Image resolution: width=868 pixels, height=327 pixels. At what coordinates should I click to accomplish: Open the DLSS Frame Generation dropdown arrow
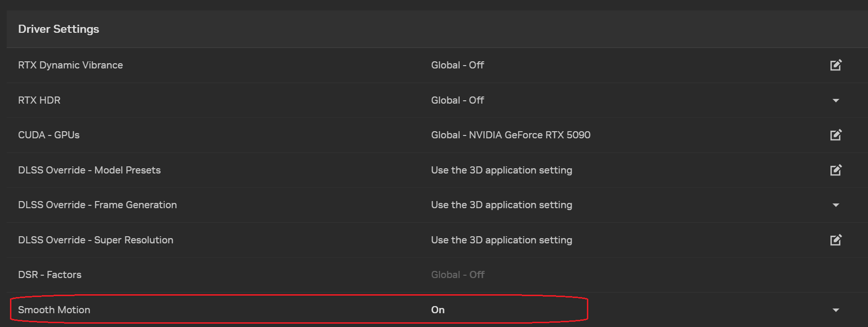tap(836, 205)
